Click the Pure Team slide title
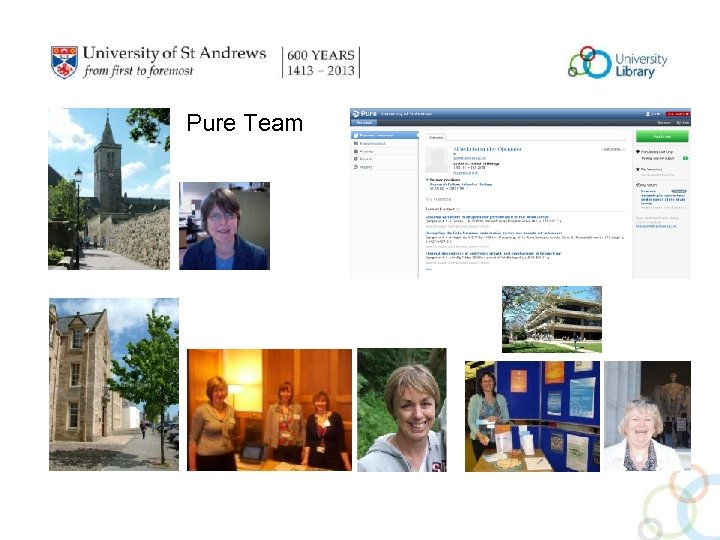This screenshot has height=540, width=720. (x=245, y=123)
